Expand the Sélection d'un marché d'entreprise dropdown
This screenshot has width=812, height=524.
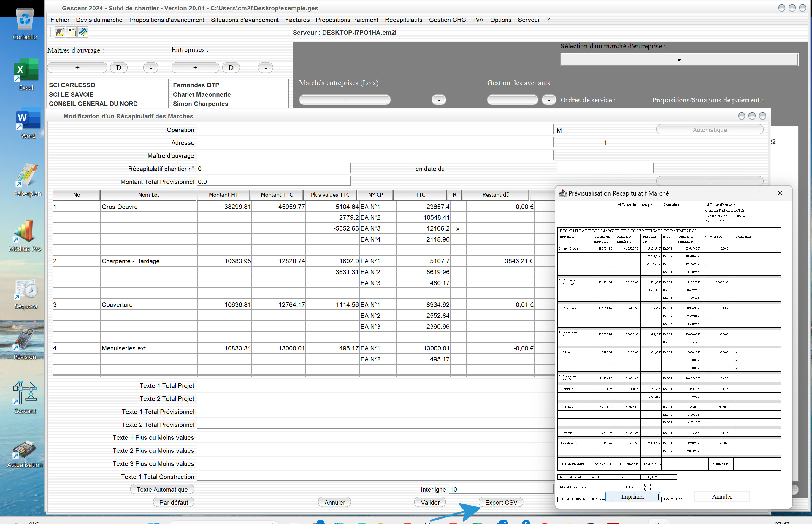[679, 60]
